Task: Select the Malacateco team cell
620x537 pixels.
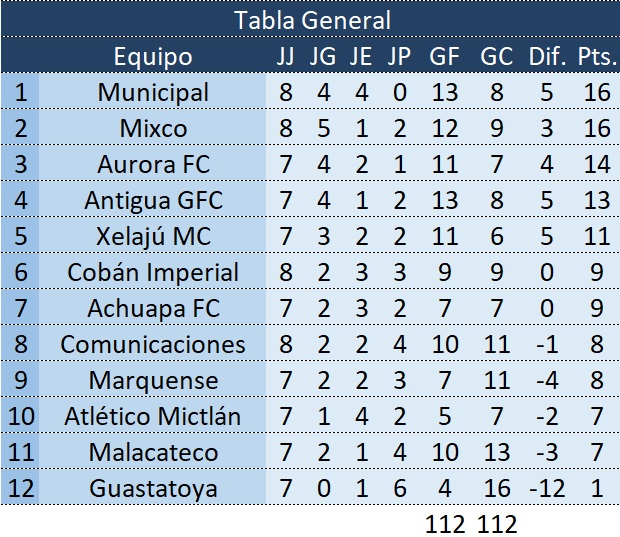Action: (x=153, y=452)
